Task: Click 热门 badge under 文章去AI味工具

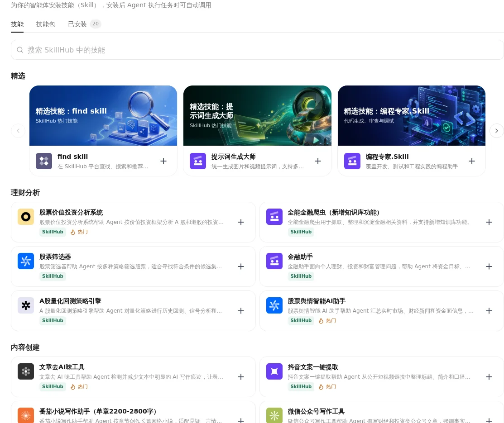Action: point(79,386)
